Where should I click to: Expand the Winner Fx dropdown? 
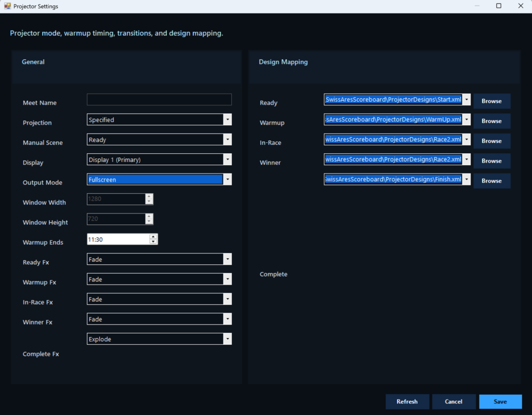click(159, 319)
